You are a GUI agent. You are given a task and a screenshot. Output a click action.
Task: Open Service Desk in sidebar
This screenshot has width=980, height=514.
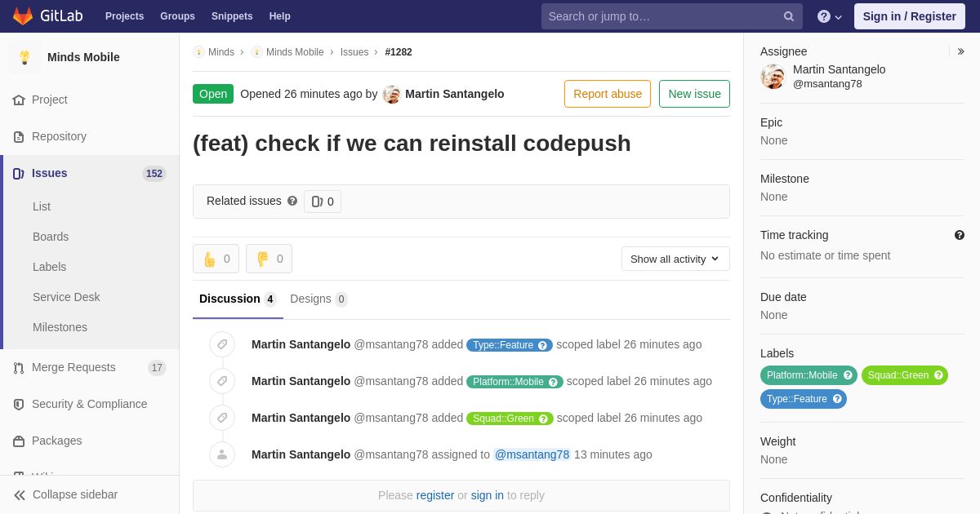66,297
